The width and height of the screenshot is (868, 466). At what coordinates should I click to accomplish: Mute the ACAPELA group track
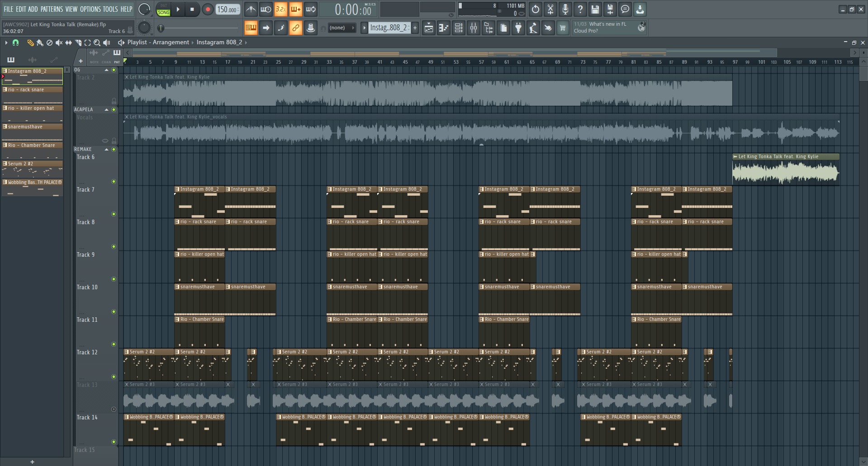tap(114, 110)
